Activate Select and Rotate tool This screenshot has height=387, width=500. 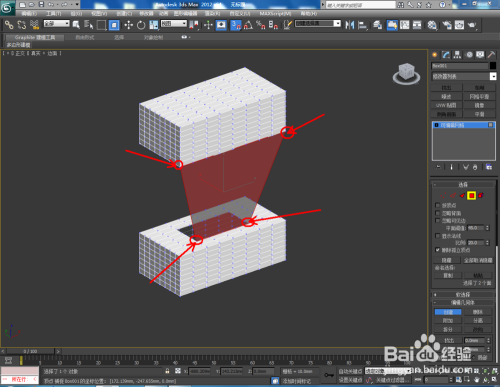point(141,25)
